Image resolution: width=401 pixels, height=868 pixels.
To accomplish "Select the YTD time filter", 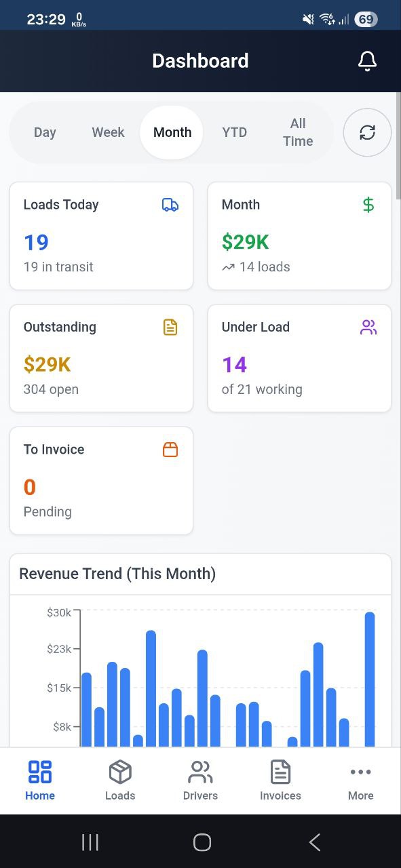I will pos(234,132).
